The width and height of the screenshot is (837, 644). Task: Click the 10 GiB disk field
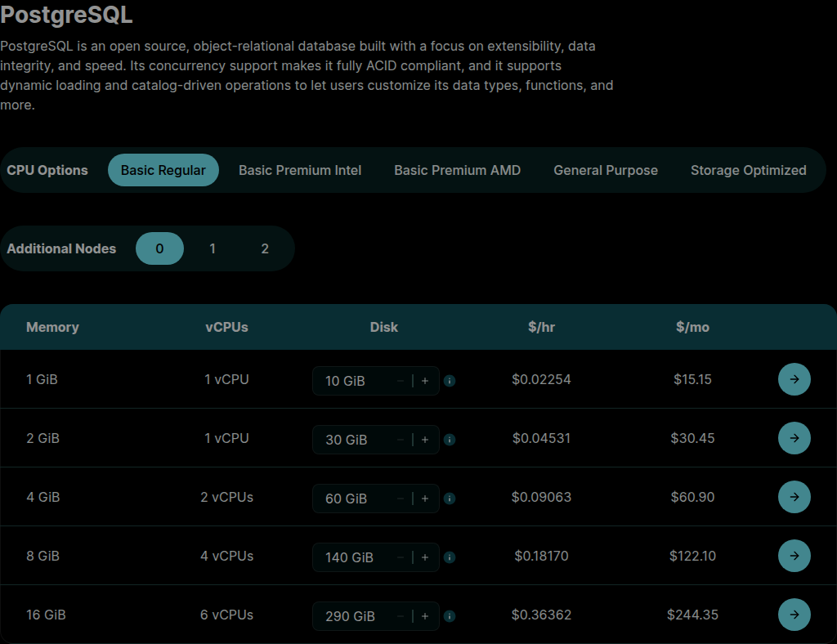pos(376,381)
